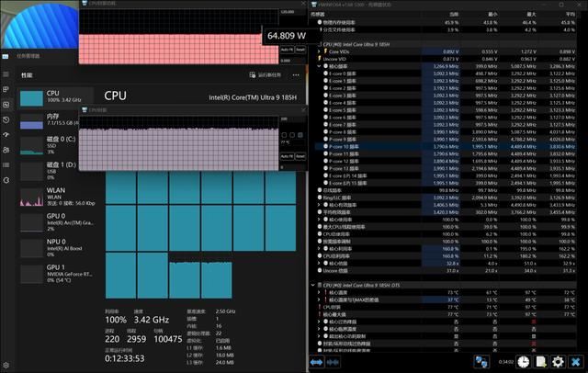Click Run new task icon in Task Manager

tap(253, 75)
